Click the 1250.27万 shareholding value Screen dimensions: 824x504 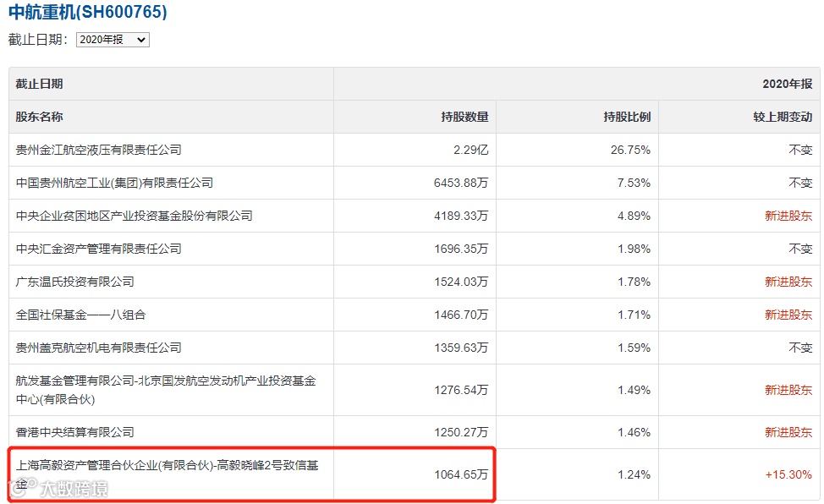[x=461, y=432]
